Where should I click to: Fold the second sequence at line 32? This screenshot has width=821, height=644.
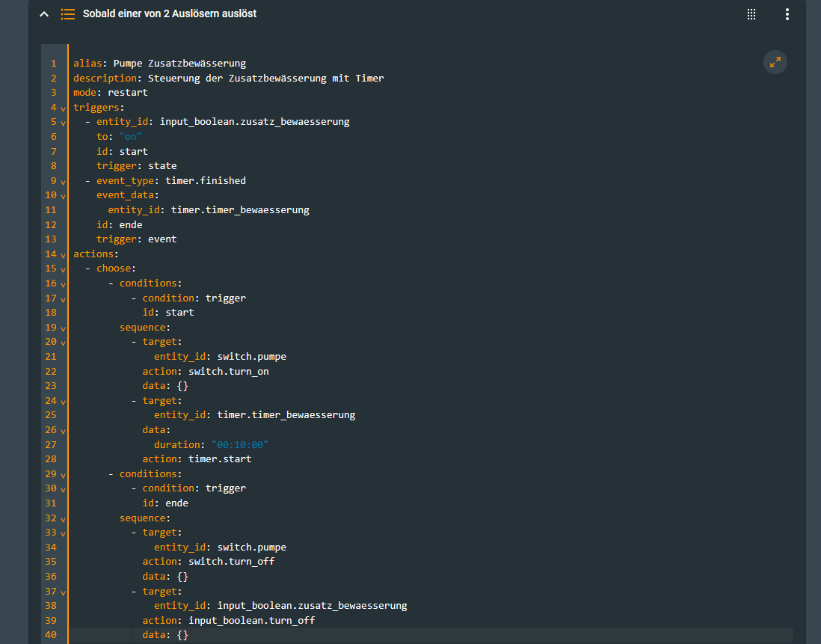pos(63,518)
